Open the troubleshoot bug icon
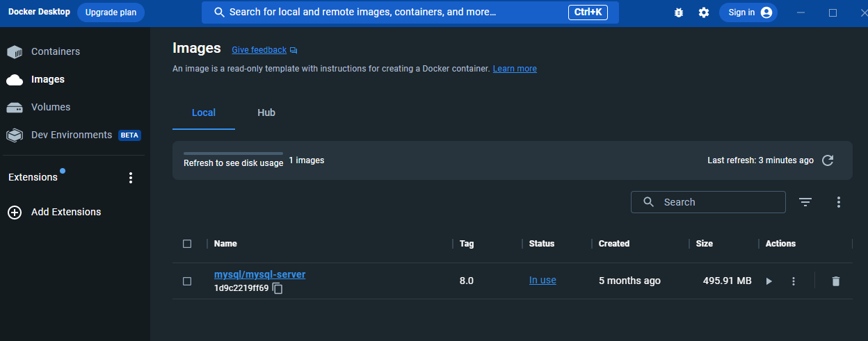The width and height of the screenshot is (868, 341). point(679,13)
